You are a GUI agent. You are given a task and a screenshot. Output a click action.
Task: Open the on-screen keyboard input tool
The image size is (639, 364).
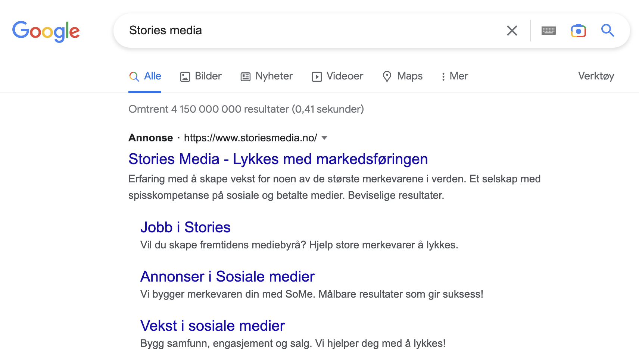tap(548, 31)
